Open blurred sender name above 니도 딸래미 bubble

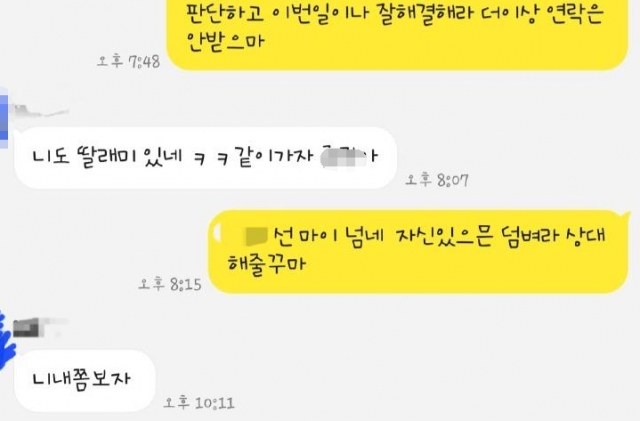40,110
